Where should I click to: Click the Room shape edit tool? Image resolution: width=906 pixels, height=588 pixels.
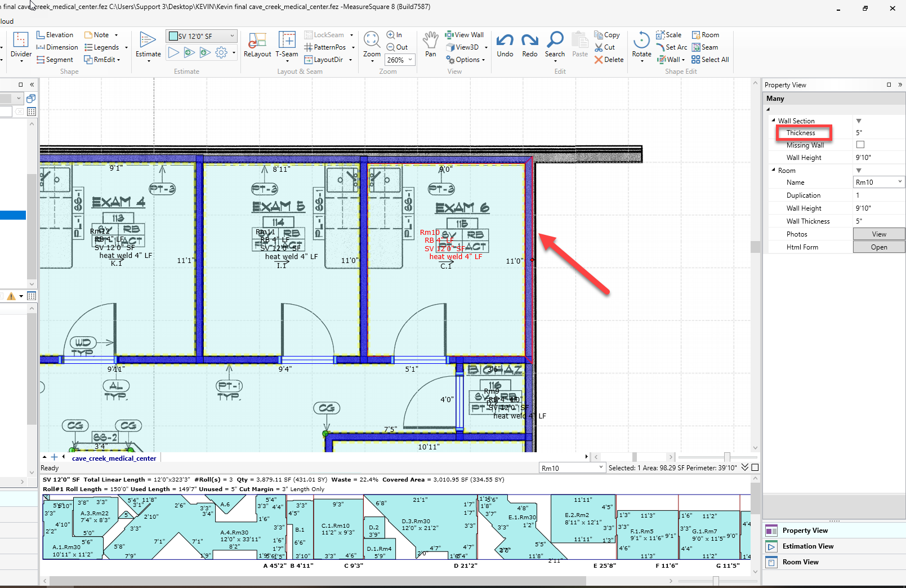(x=706, y=35)
